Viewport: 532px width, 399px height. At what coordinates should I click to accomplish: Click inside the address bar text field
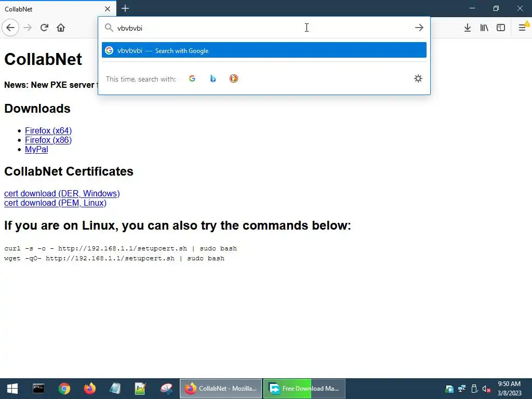point(264,28)
